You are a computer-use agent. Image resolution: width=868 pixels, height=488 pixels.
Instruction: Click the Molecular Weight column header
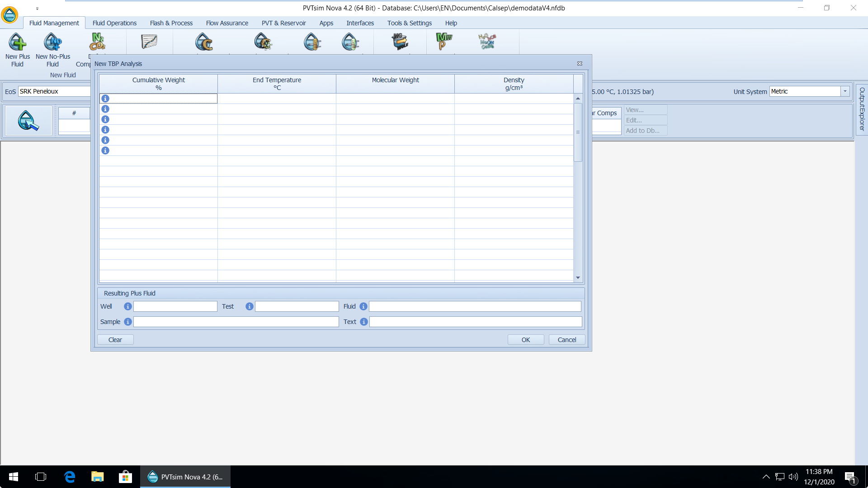[395, 84]
